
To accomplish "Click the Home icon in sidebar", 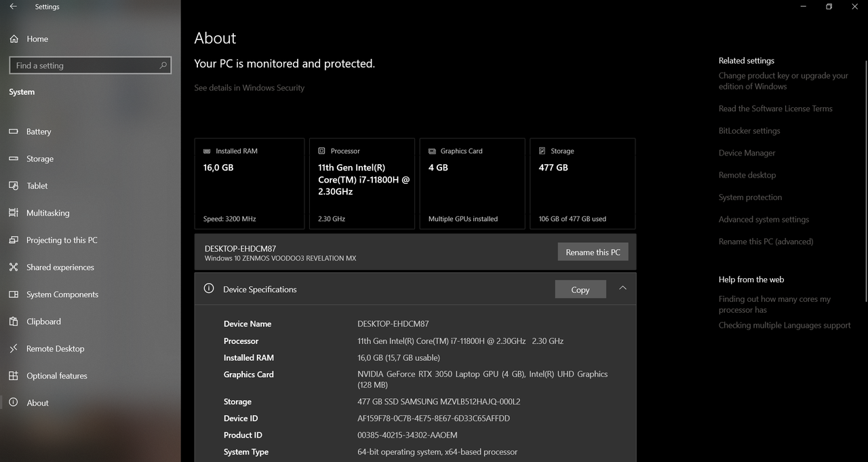I will (x=14, y=39).
